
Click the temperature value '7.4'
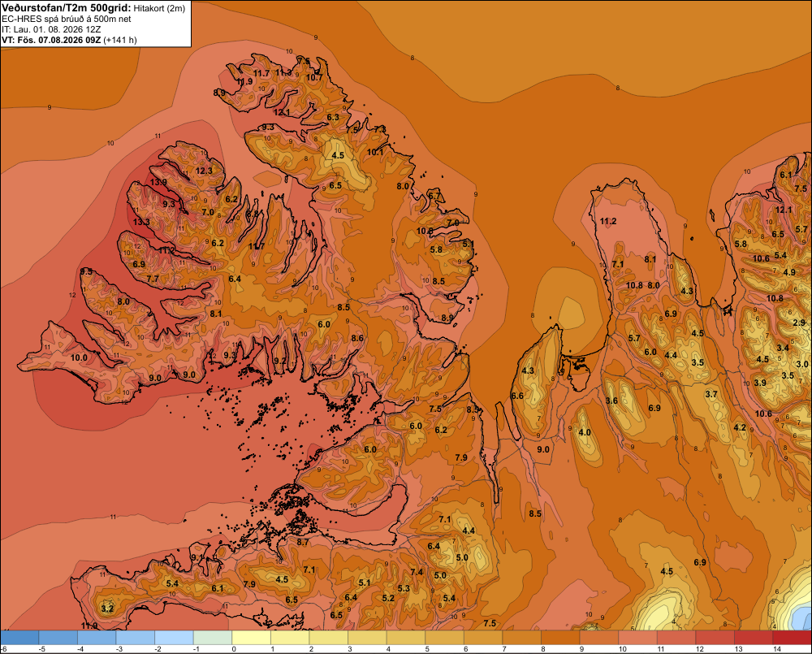417,572
